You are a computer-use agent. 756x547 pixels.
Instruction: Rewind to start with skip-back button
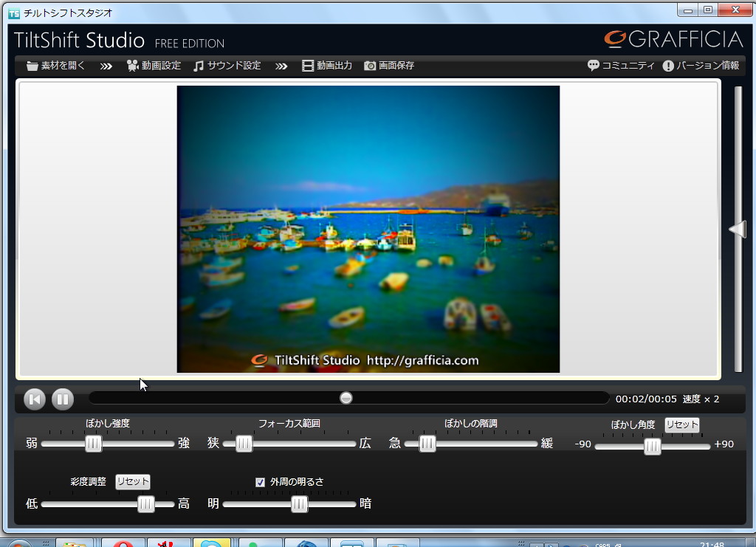coord(35,399)
